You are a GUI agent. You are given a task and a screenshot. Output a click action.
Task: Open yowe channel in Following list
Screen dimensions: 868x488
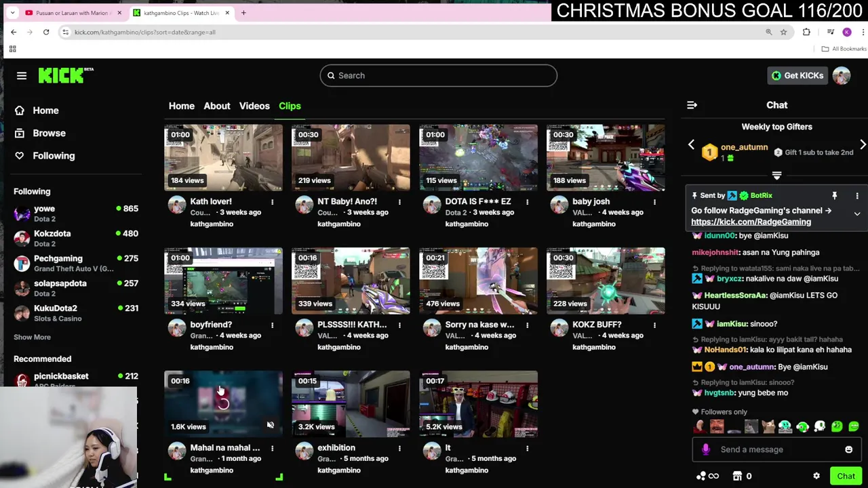76,213
